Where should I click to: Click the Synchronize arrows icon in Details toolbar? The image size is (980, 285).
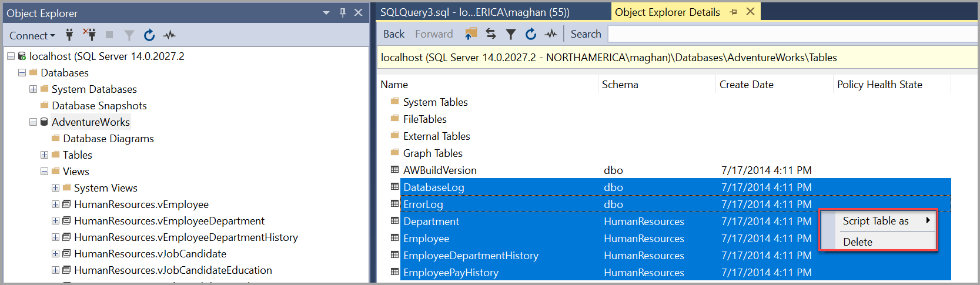491,34
